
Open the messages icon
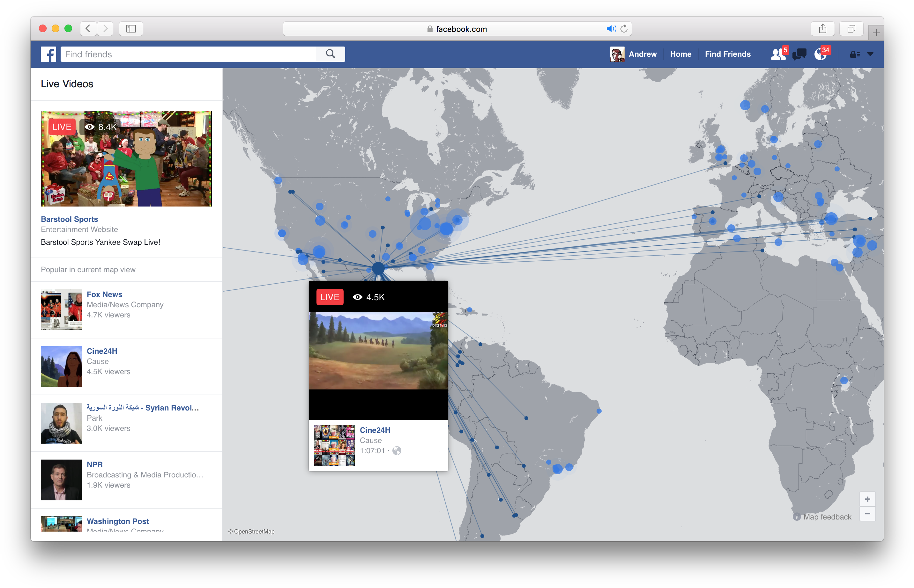click(799, 54)
